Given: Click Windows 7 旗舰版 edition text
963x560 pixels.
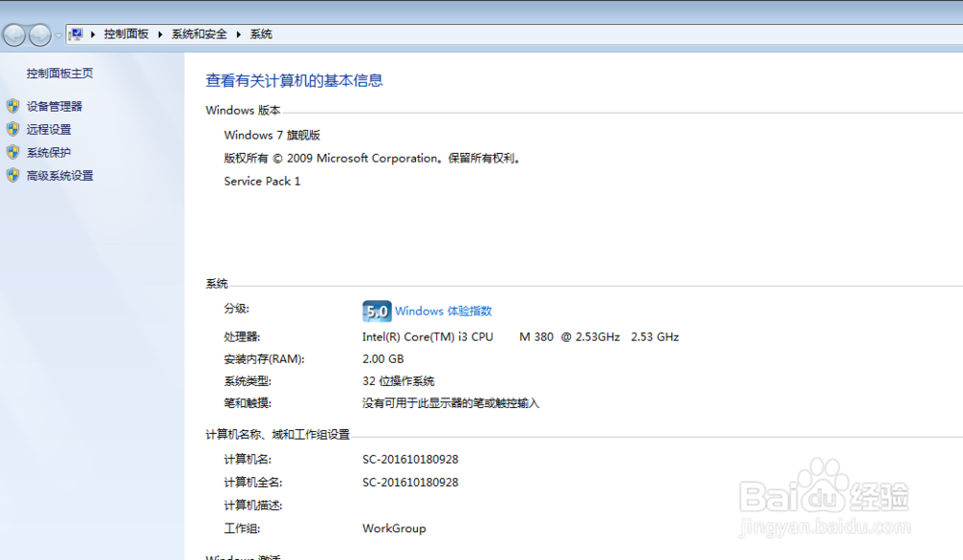Looking at the screenshot, I should (x=273, y=135).
